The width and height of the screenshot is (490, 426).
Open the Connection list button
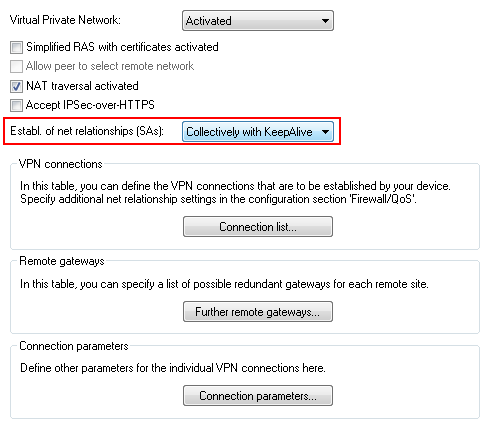point(258,227)
